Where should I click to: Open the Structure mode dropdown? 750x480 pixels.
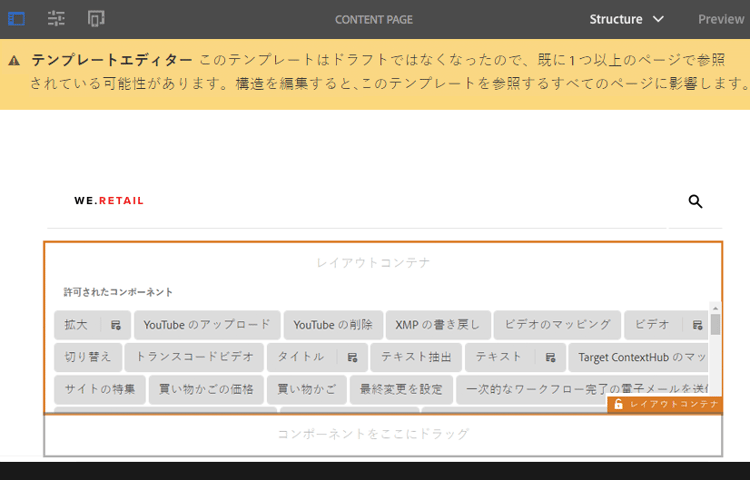point(627,19)
